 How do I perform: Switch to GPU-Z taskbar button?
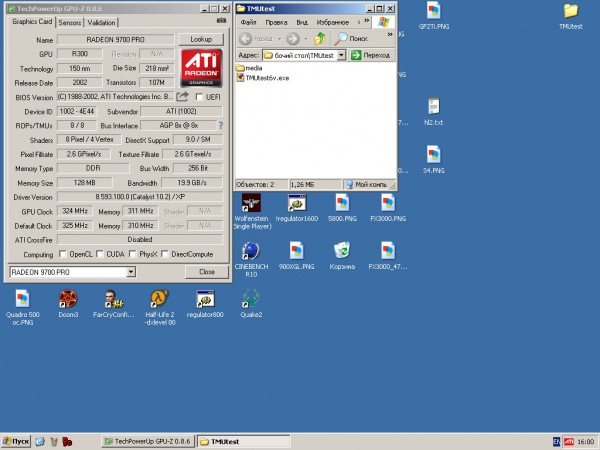click(148, 442)
